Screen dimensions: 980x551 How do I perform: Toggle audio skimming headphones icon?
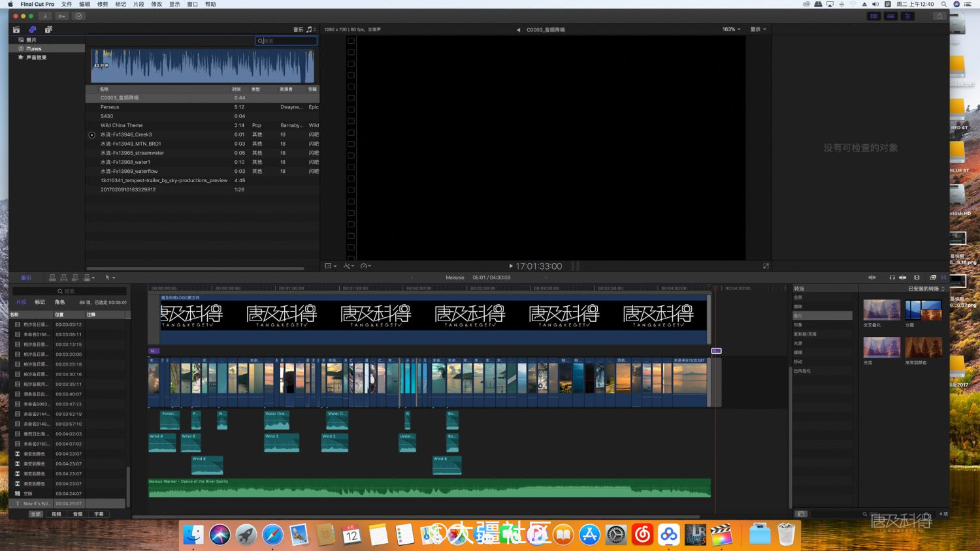click(x=892, y=277)
